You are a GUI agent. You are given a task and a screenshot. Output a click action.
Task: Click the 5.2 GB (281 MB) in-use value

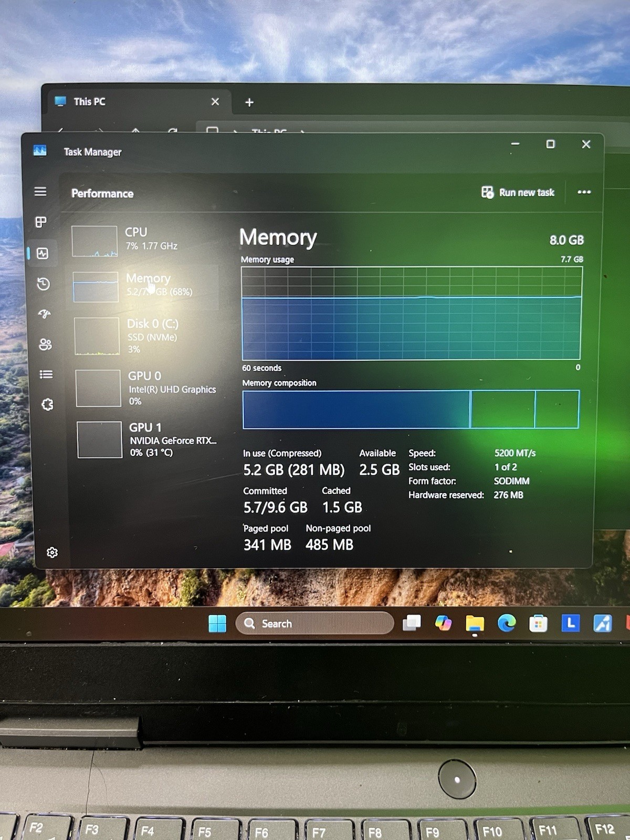click(294, 470)
